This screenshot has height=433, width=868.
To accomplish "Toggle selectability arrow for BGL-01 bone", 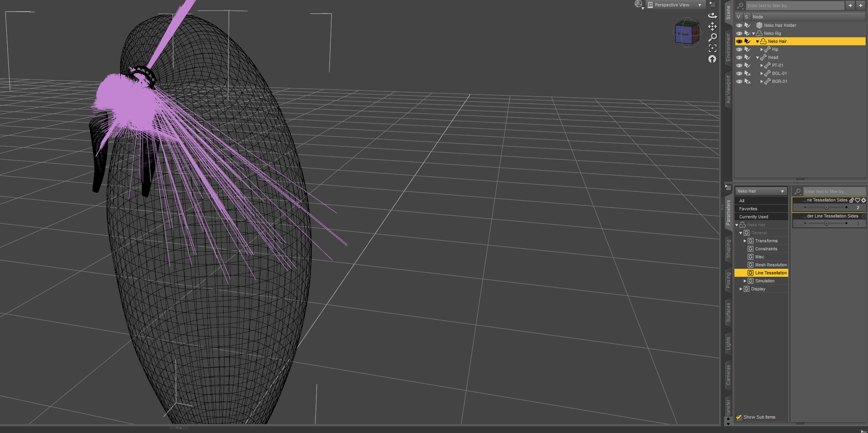I will coord(747,73).
